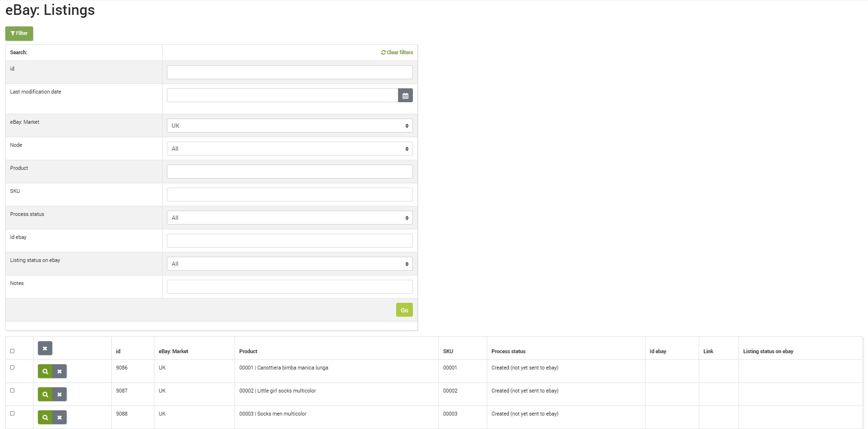Click SKU cell 00001

tap(450, 368)
